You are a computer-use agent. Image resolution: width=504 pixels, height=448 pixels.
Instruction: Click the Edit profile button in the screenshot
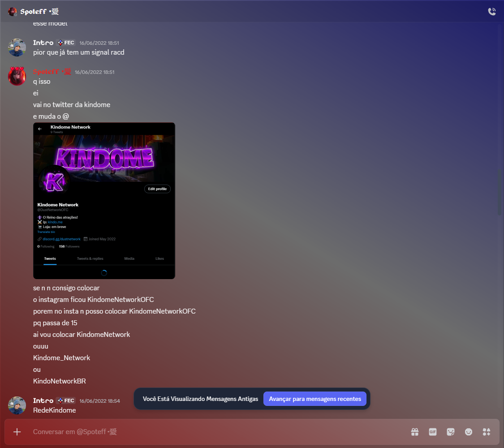click(157, 189)
